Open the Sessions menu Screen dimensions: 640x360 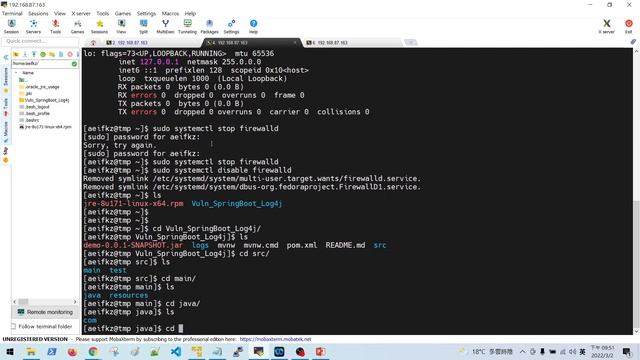point(38,13)
